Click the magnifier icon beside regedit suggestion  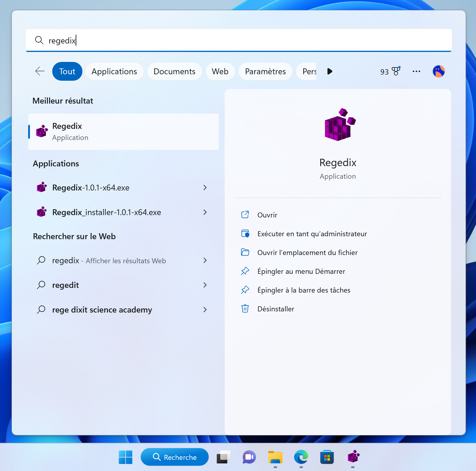click(x=41, y=285)
